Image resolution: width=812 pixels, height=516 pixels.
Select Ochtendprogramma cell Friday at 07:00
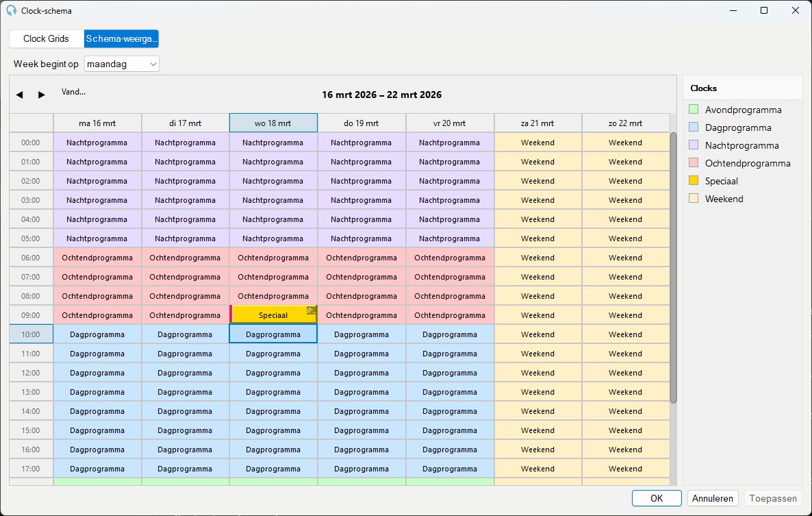tap(450, 277)
